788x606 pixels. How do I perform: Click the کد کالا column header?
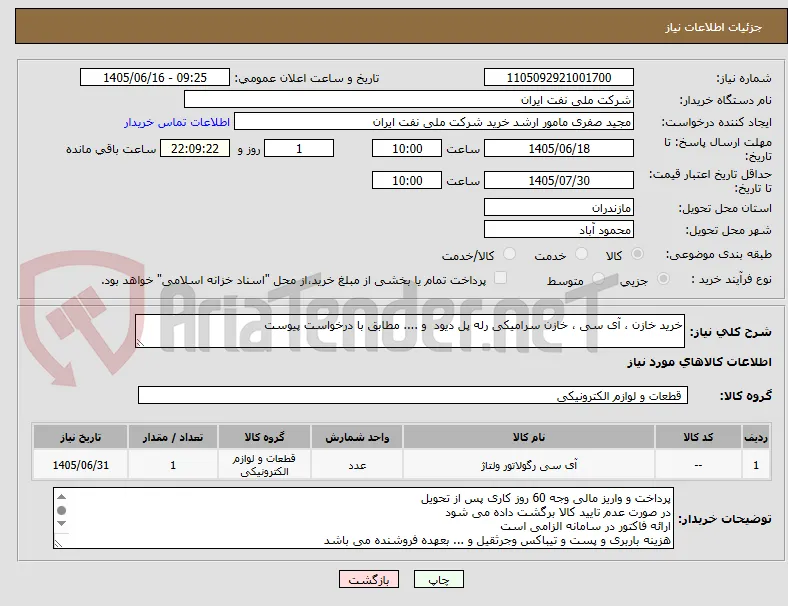point(698,437)
